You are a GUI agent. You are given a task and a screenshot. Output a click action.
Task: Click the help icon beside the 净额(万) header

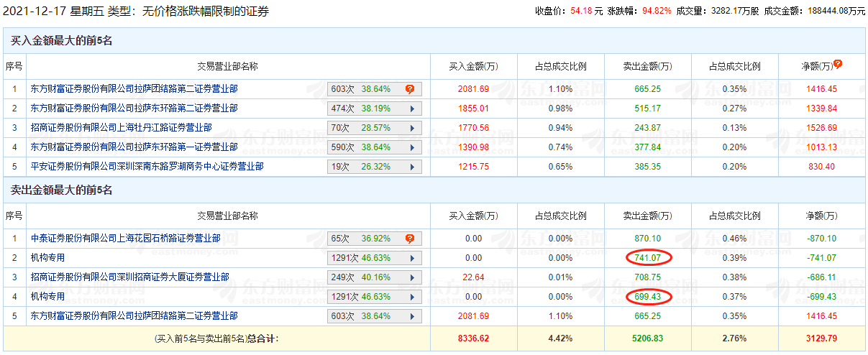[x=837, y=64]
